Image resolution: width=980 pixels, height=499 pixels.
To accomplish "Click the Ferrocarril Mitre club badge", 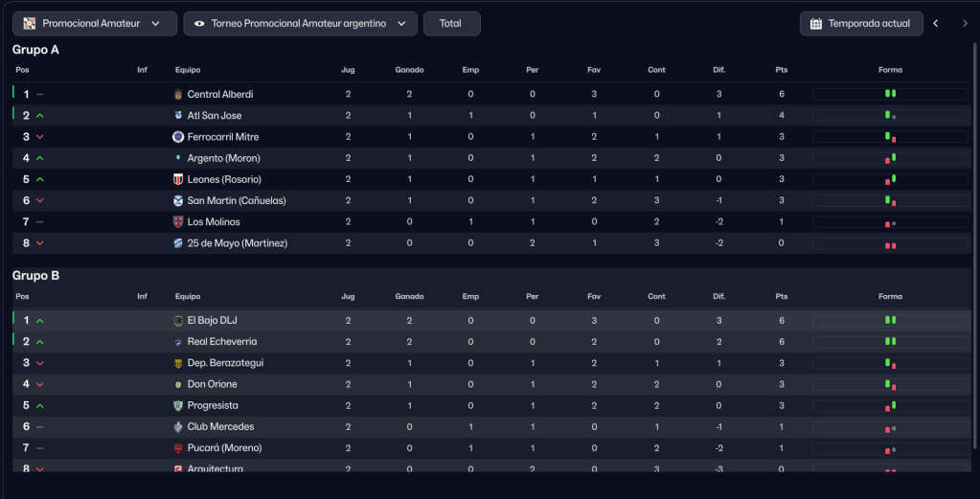I will point(177,137).
